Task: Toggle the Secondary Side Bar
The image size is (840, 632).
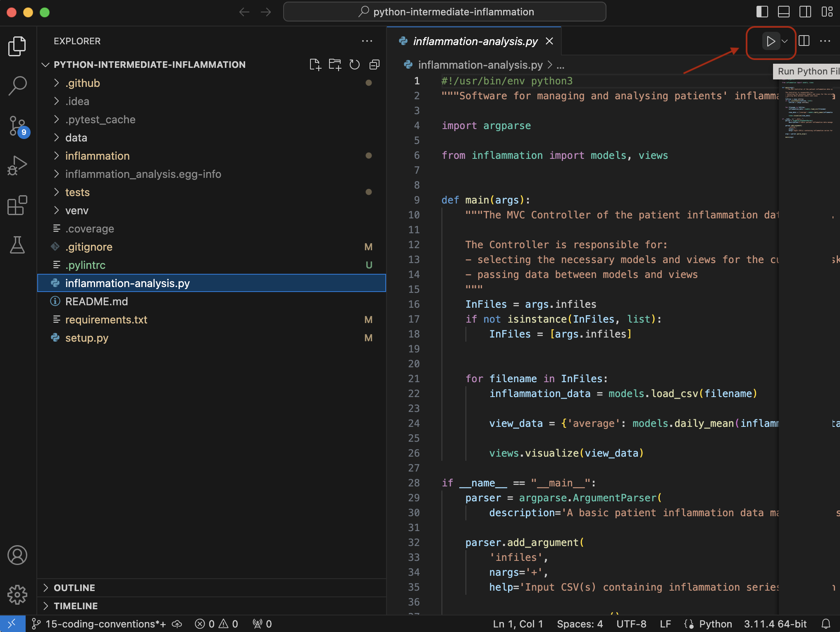Action: (806, 12)
